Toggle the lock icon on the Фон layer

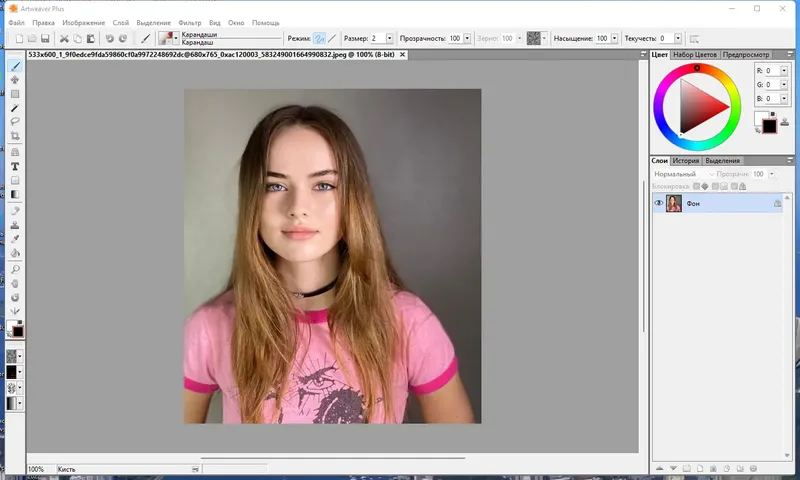pyautogui.click(x=777, y=204)
